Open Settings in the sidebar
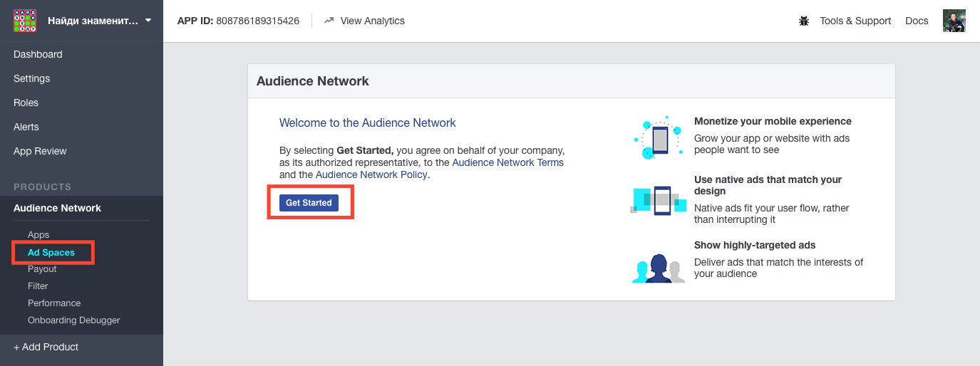 point(32,78)
